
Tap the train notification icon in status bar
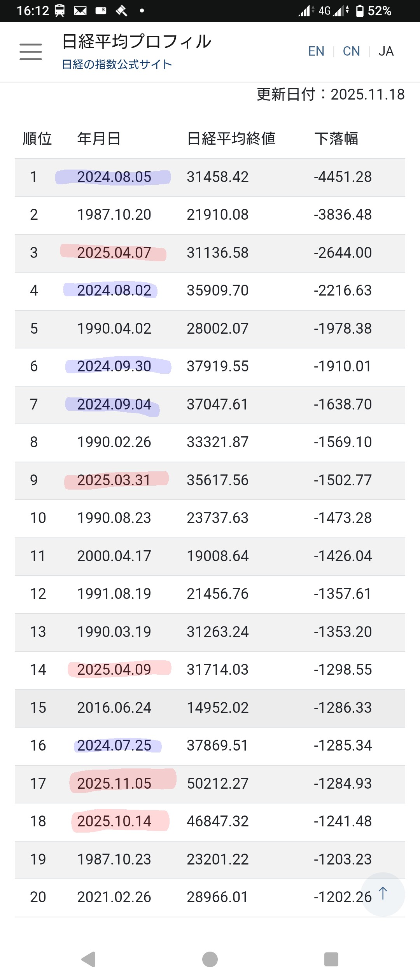[x=59, y=11]
